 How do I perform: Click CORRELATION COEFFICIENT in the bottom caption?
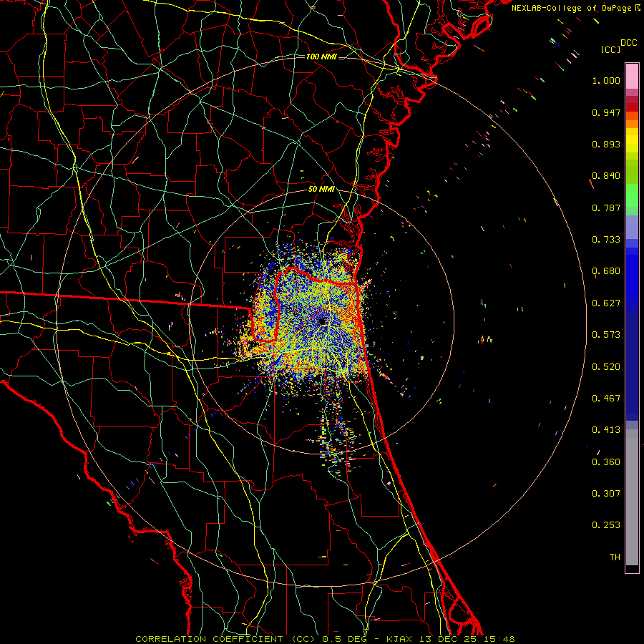click(x=209, y=639)
